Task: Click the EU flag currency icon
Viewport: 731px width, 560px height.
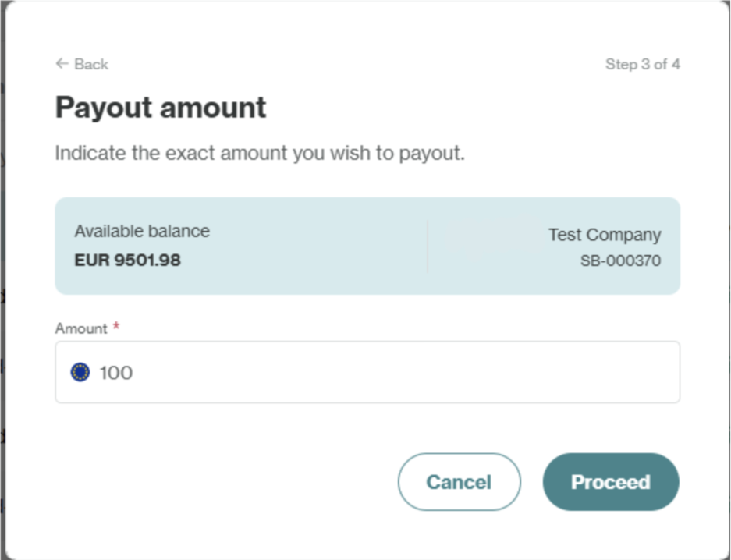Action: point(80,373)
